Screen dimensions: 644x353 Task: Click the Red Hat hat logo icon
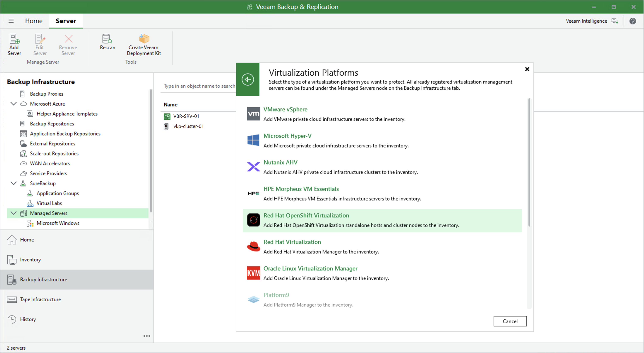[253, 246]
